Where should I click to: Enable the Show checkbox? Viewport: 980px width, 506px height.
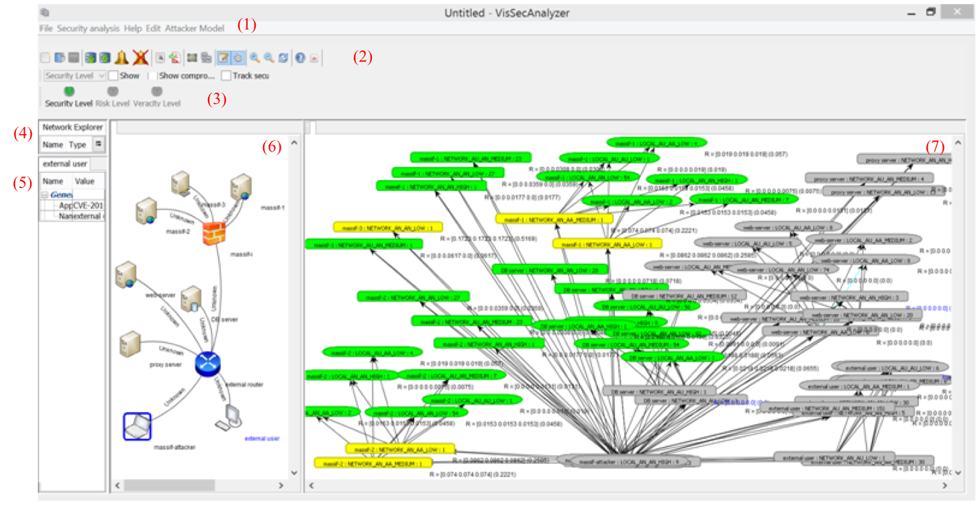[113, 76]
